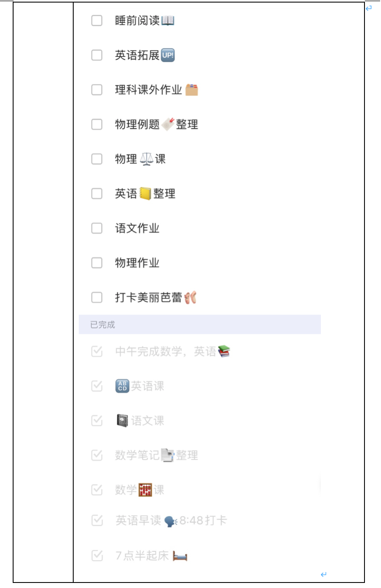This screenshot has width=381, height=588.
Task: Click the UP! emoji badge
Action: coord(168,55)
